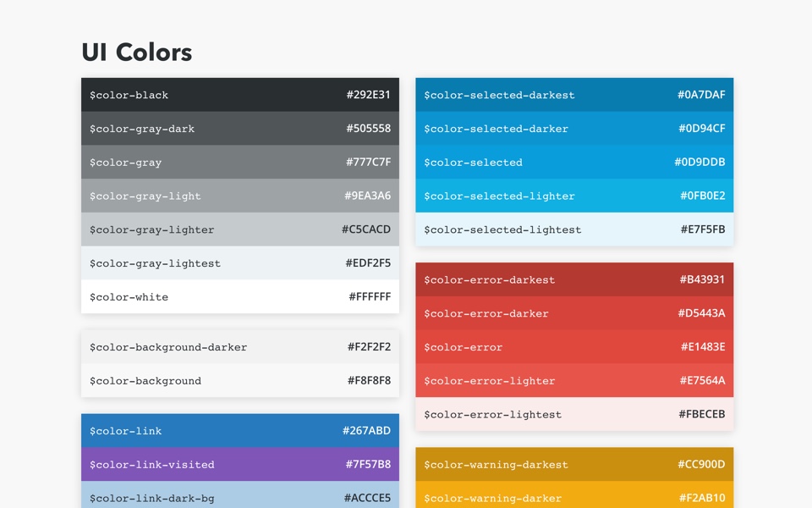Pick the blue $color-link swatch

click(239, 431)
